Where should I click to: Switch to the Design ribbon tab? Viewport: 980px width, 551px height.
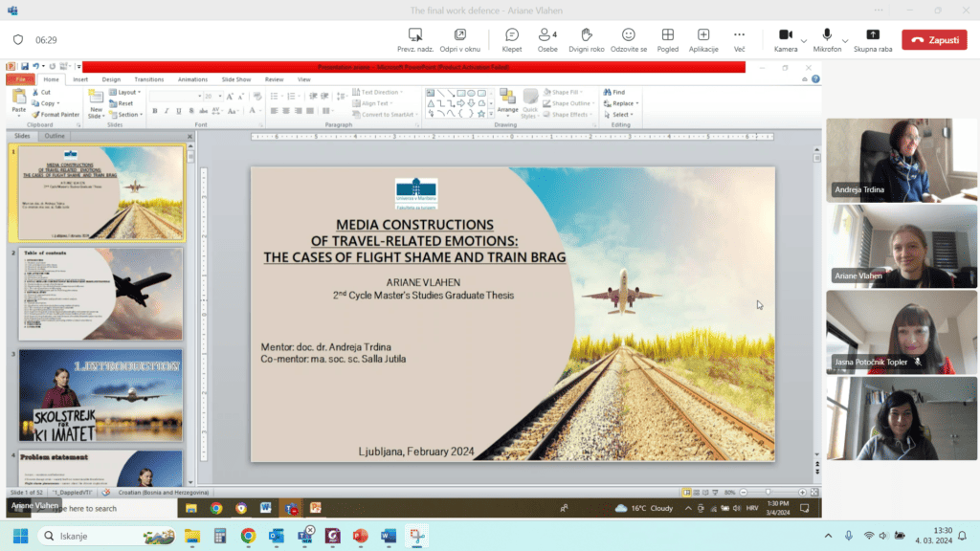(x=111, y=79)
